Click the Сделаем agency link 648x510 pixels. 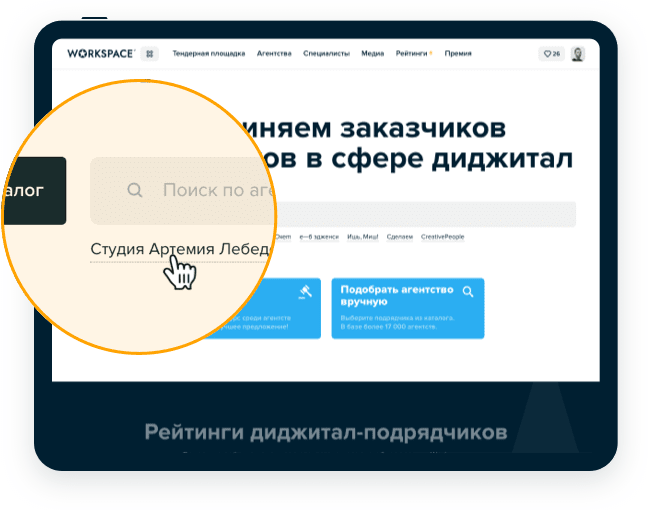(400, 237)
